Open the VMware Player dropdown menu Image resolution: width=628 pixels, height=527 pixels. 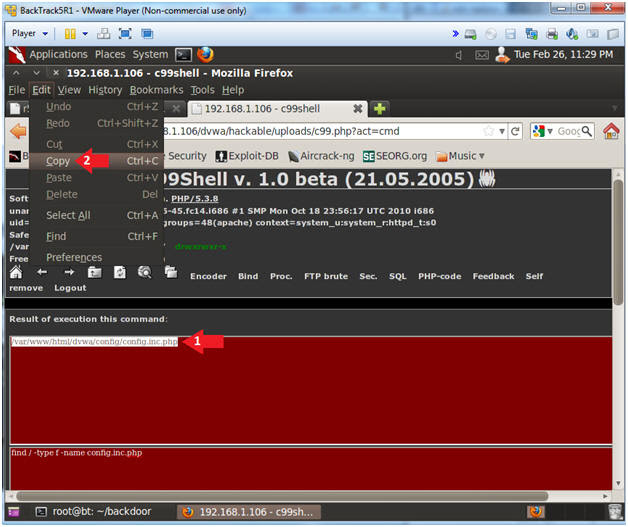tap(30, 34)
